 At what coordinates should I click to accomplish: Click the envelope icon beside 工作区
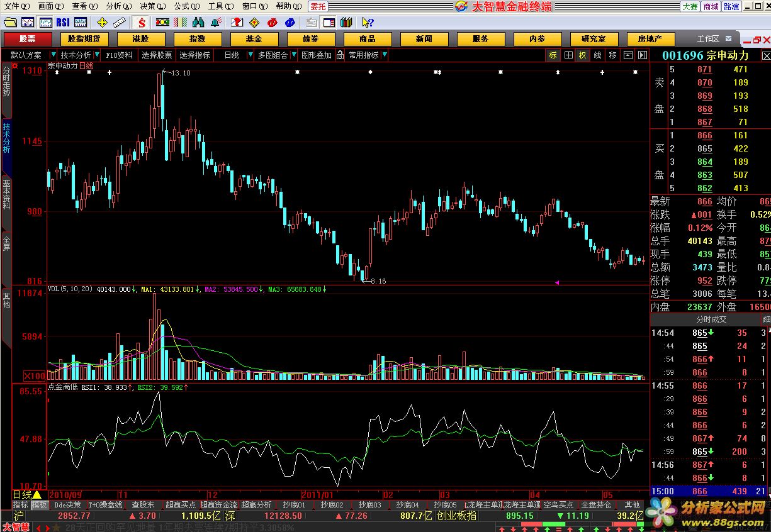coord(728,38)
